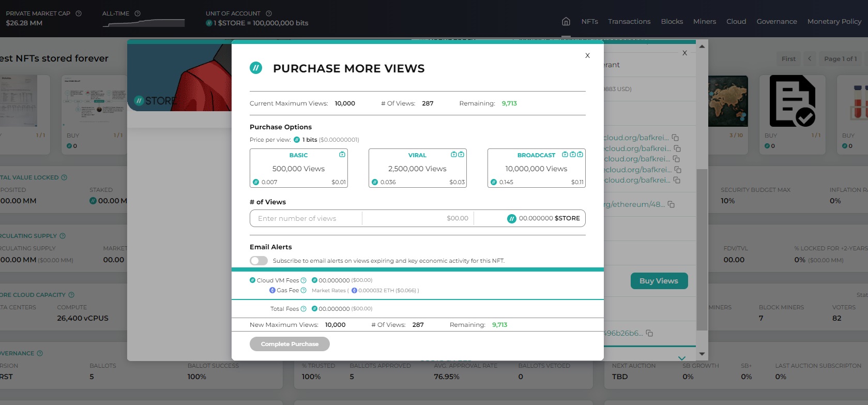Click the copy icon beside 96b26b6 hash

pos(649,333)
